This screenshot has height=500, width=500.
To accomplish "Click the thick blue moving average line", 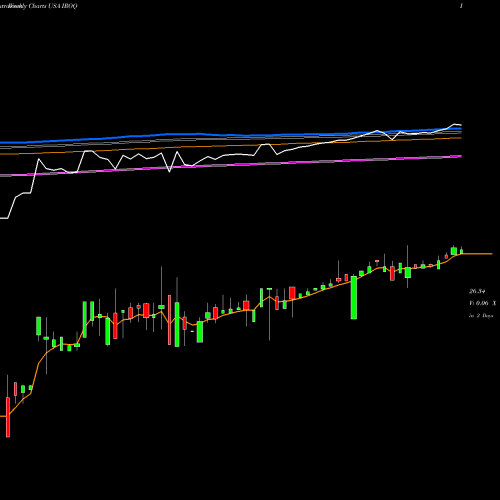I will point(231,135).
